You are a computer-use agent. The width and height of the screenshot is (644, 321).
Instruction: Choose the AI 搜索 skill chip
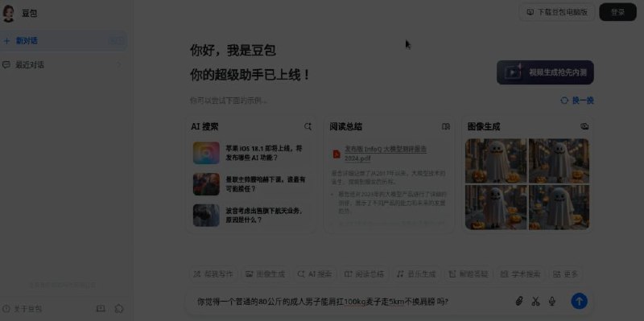click(315, 274)
